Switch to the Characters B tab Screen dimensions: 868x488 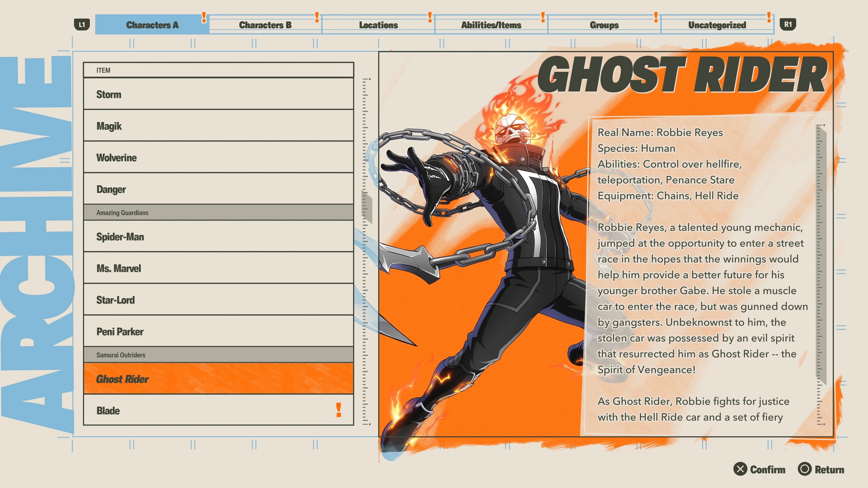coord(265,25)
